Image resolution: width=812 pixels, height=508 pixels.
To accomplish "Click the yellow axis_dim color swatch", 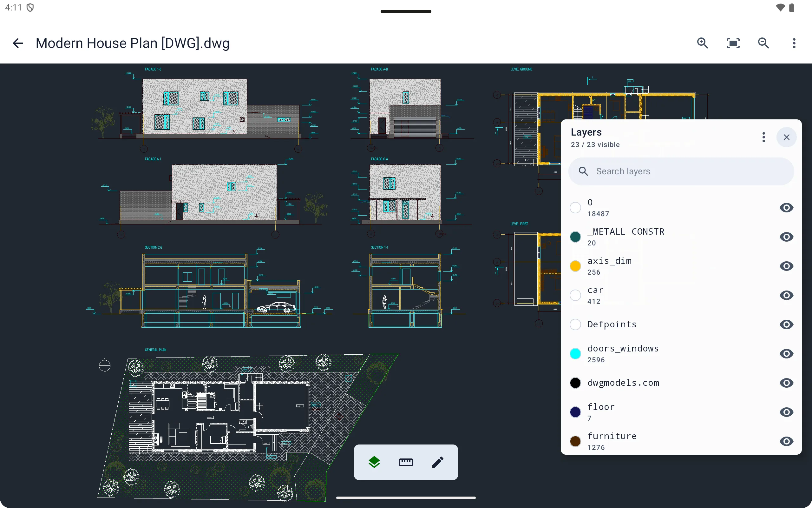I will [575, 266].
